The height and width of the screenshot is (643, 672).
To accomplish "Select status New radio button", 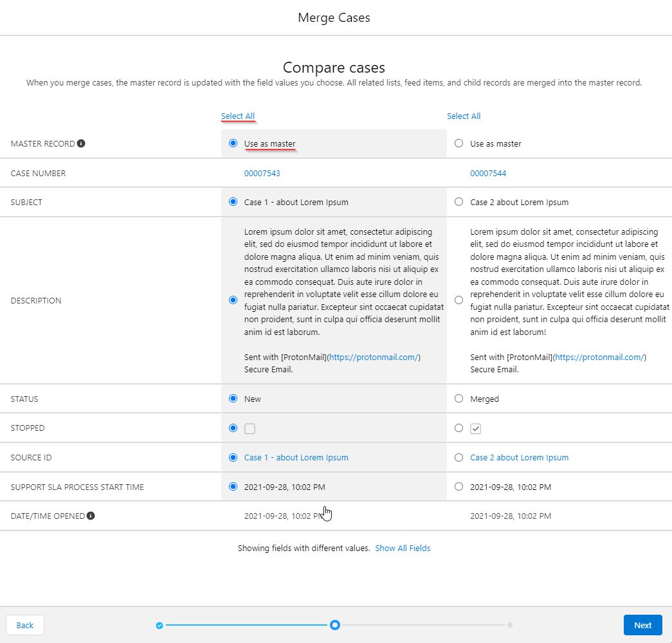I will [233, 399].
